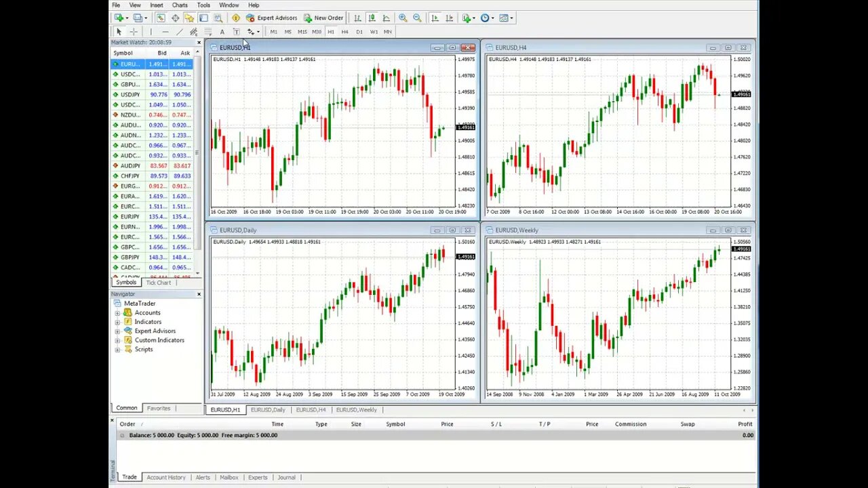The width and height of the screenshot is (868, 488).
Task: Open the Charts menu
Action: 180,5
